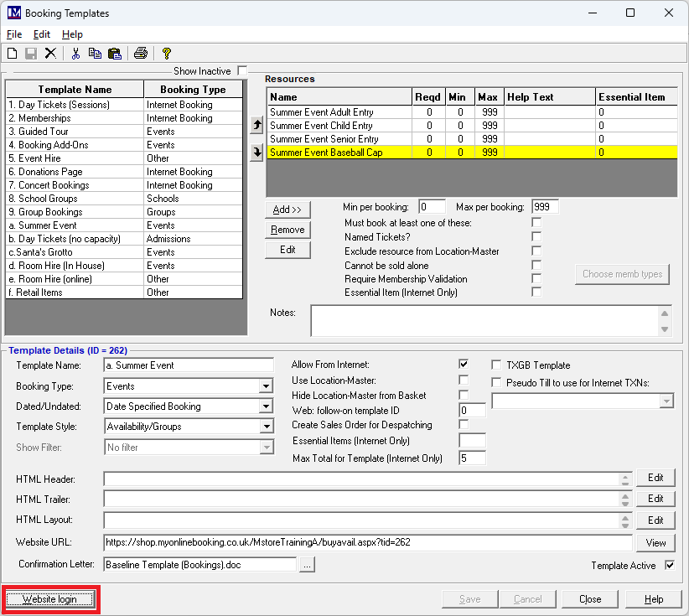Click the New document toolbar icon
This screenshot has height=616, width=689.
[13, 54]
